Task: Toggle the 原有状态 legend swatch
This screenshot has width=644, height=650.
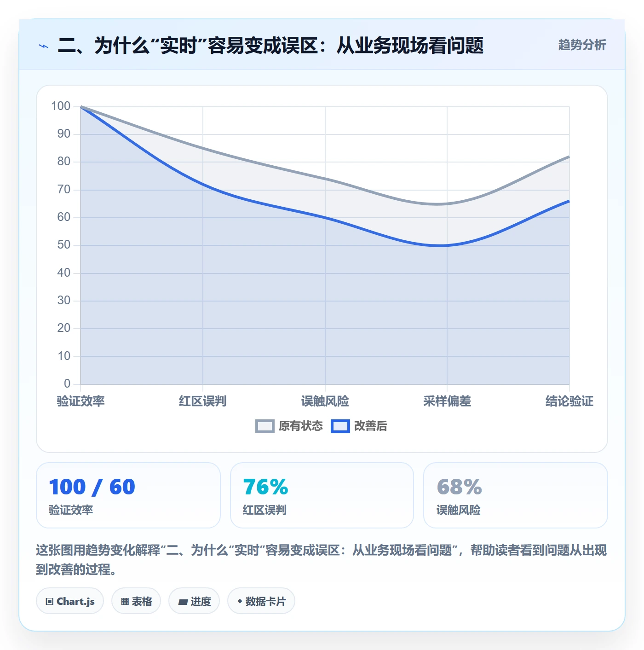Action: pyautogui.click(x=264, y=426)
